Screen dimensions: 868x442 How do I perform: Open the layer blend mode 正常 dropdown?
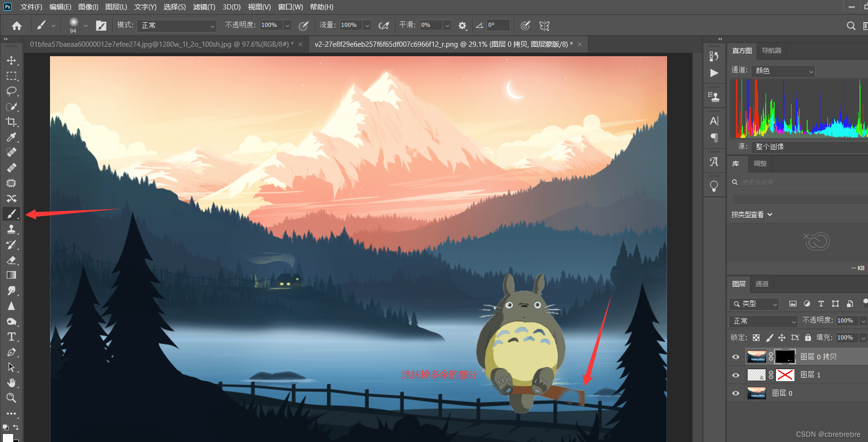tap(763, 321)
